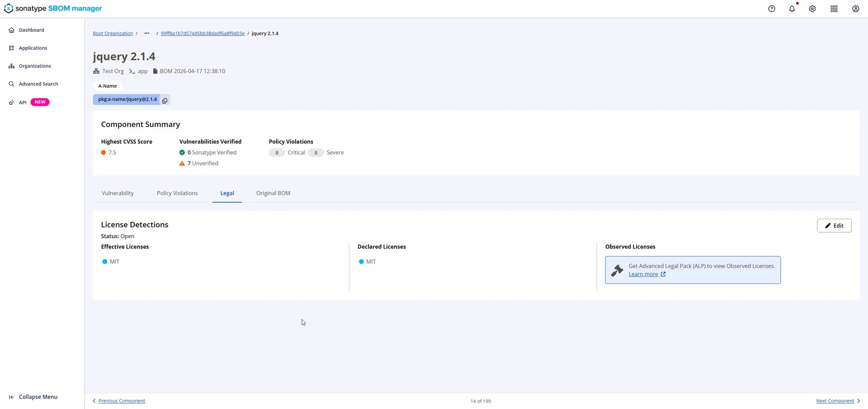Copy the jquery package URL
Viewport: 868px width, 409px height.
click(x=165, y=100)
